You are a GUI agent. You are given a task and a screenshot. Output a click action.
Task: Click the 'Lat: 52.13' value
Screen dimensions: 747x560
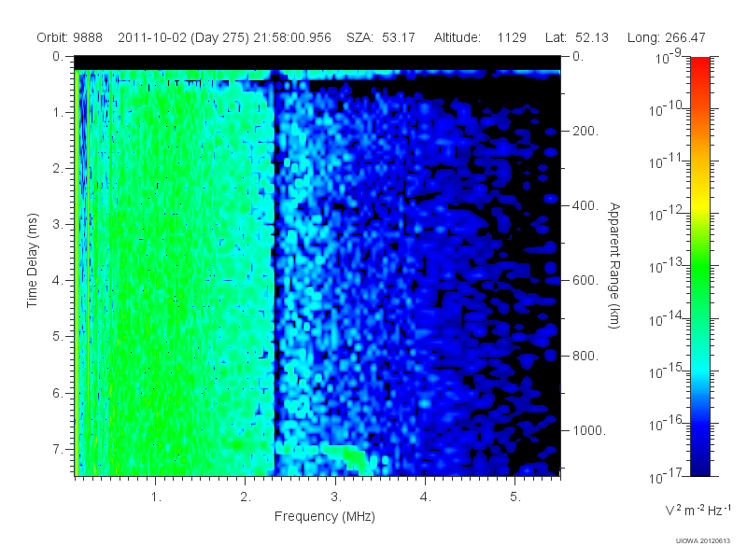coord(577,37)
